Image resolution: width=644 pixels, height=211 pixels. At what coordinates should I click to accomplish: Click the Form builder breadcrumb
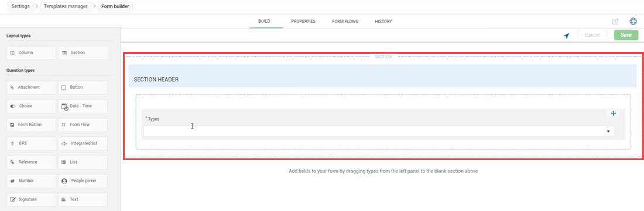point(115,6)
